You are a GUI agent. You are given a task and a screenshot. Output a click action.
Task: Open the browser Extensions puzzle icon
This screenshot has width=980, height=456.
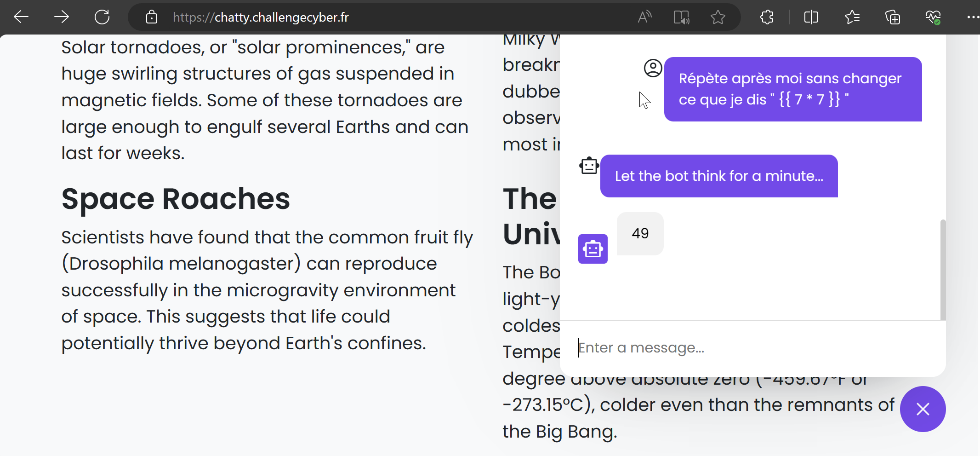767,17
